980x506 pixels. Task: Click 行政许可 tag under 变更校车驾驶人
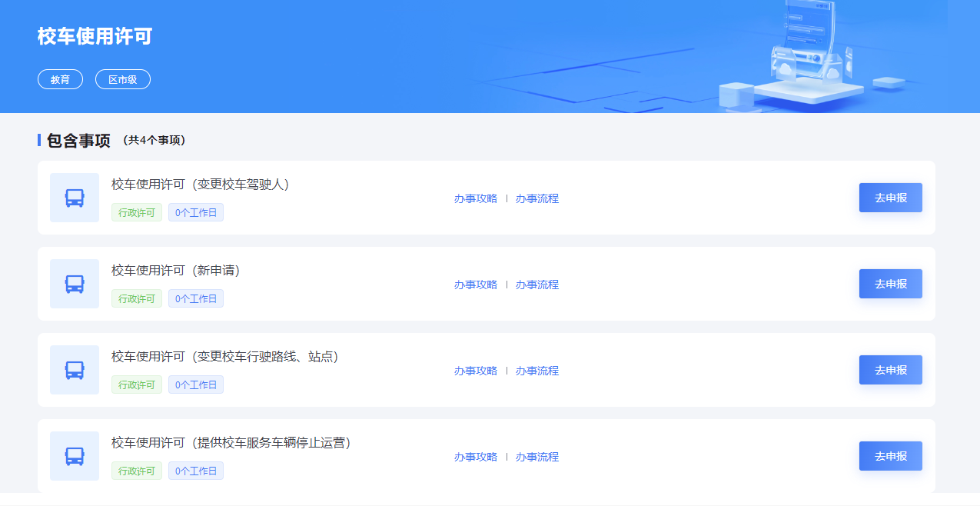click(137, 213)
